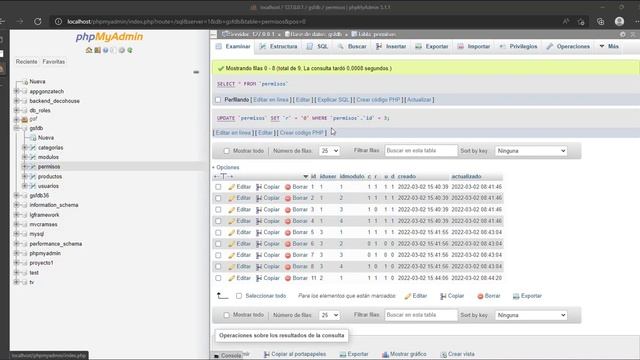The image size is (640, 360).
Task: Click bulk Borrar icon for marked rows
Action: tap(480, 296)
